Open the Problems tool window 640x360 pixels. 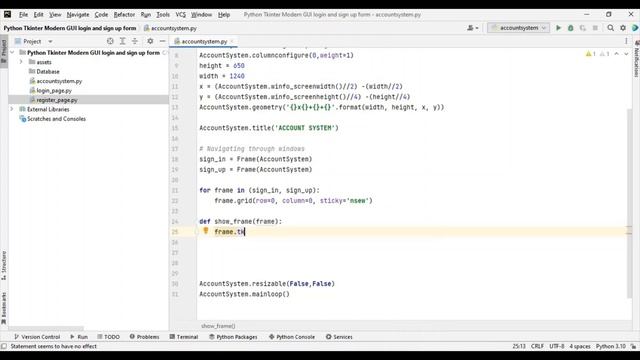coord(144,337)
